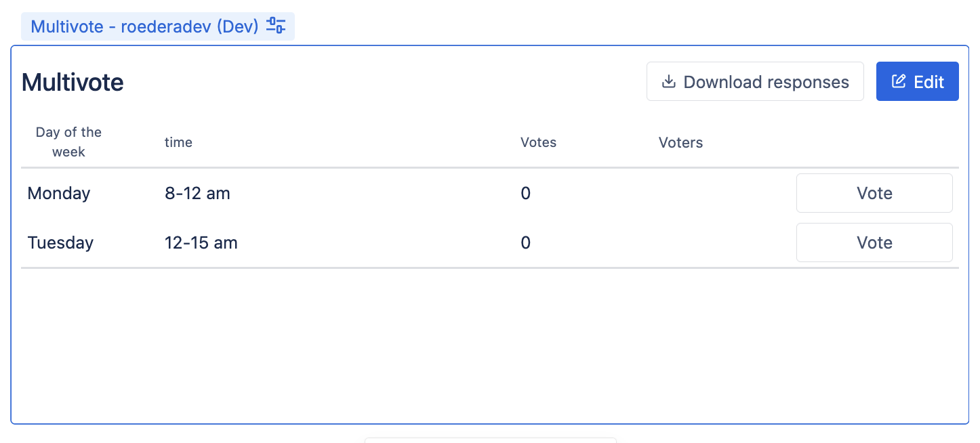The image size is (980, 443).
Task: Click the Votes column header
Action: (538, 142)
